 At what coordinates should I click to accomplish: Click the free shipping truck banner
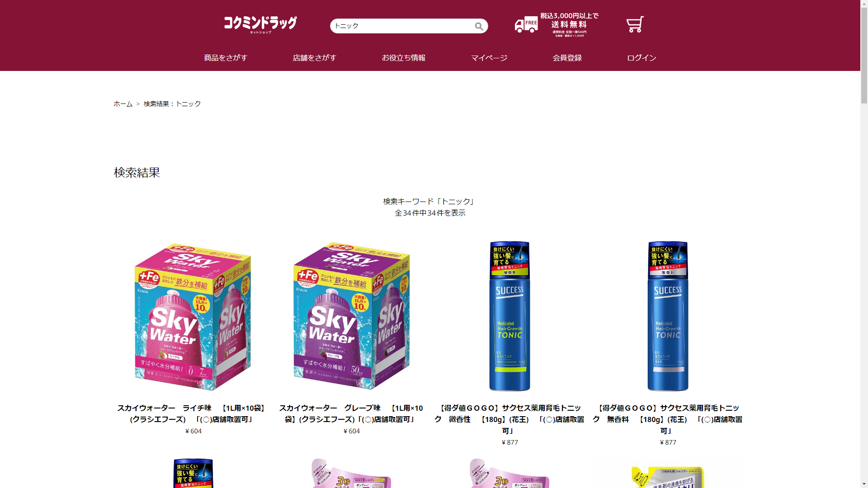pos(557,25)
